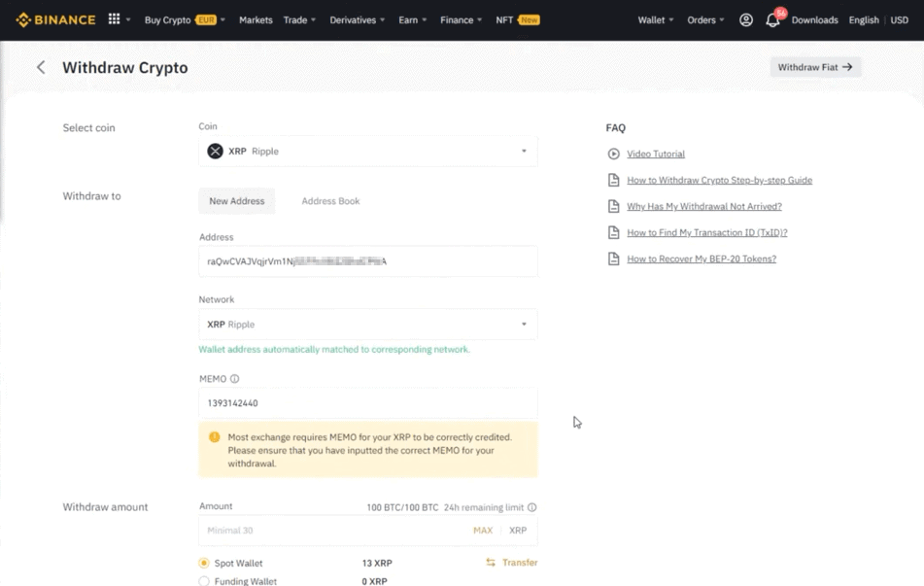This screenshot has height=586, width=924.
Task: Click the transfer arrows icon
Action: pos(491,563)
